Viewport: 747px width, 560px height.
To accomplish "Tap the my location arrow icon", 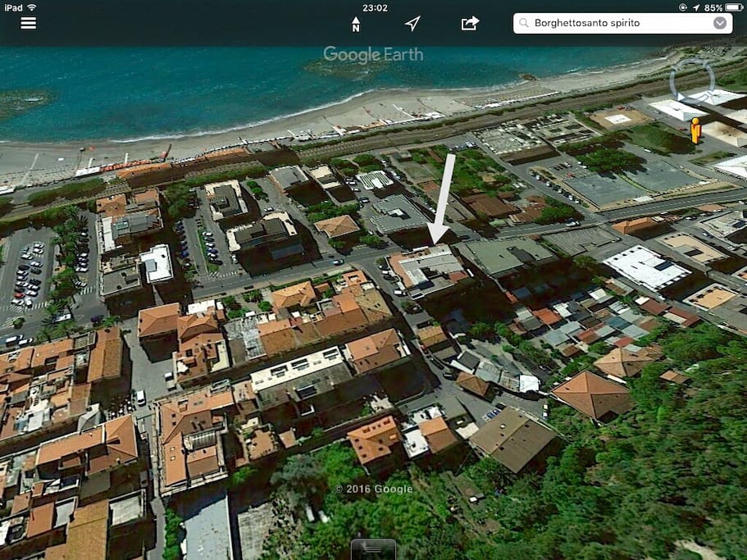I will click(412, 23).
